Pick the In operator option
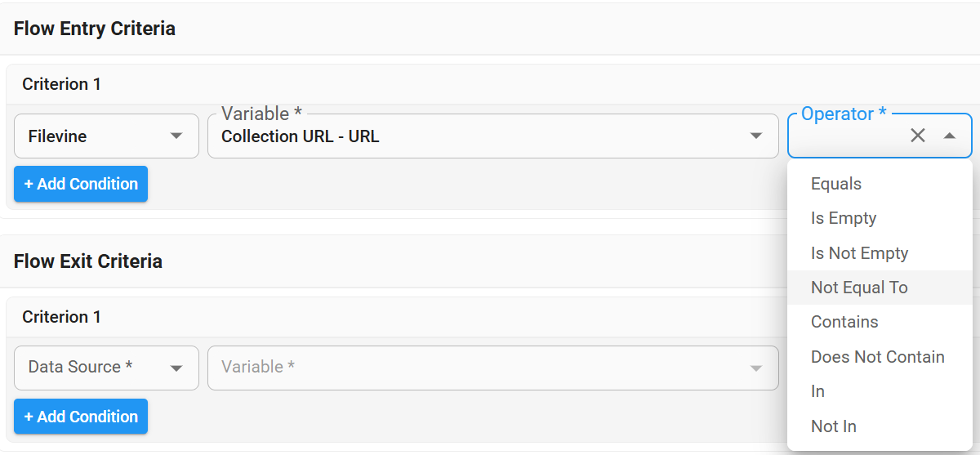 [817, 391]
